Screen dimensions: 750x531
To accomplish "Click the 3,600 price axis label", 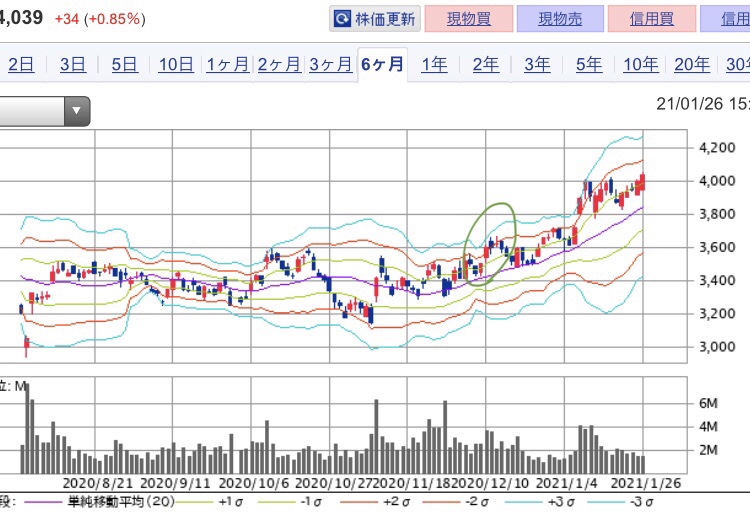I will click(717, 247).
